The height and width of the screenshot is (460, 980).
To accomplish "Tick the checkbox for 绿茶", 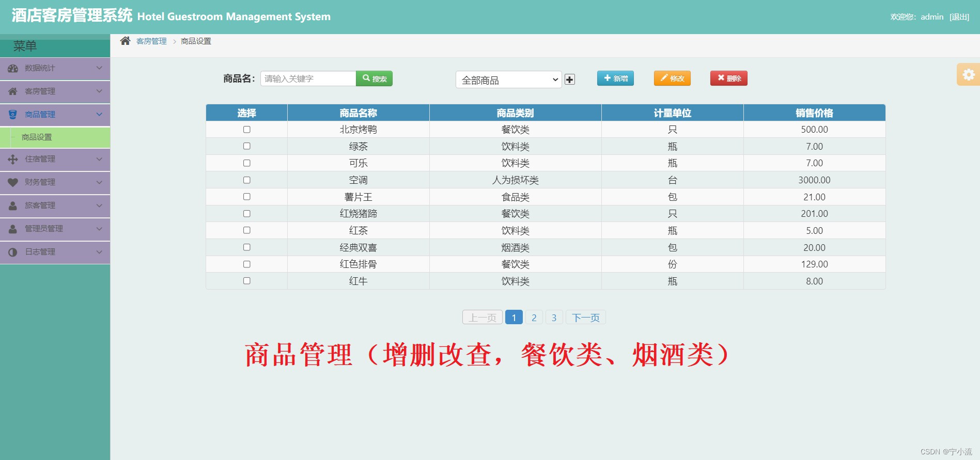I will pos(247,146).
